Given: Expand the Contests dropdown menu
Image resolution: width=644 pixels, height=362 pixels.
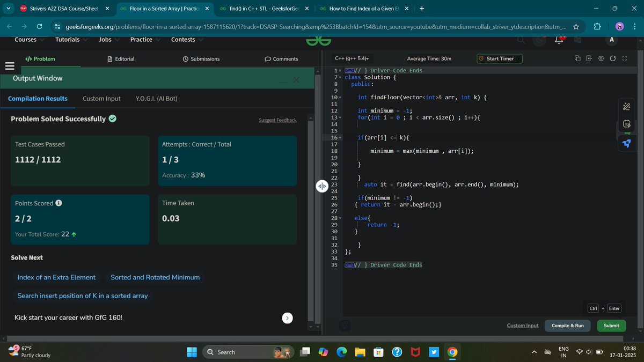Looking at the screenshot, I should click(187, 40).
